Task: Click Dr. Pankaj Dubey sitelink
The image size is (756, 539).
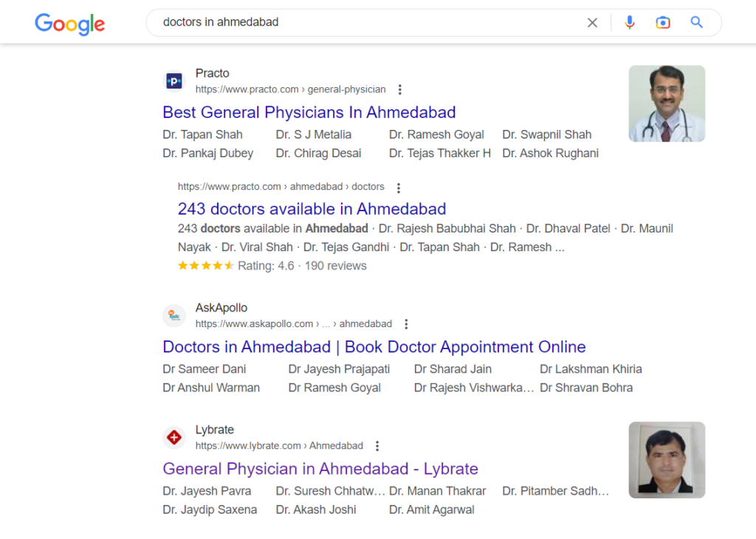Action: (207, 154)
